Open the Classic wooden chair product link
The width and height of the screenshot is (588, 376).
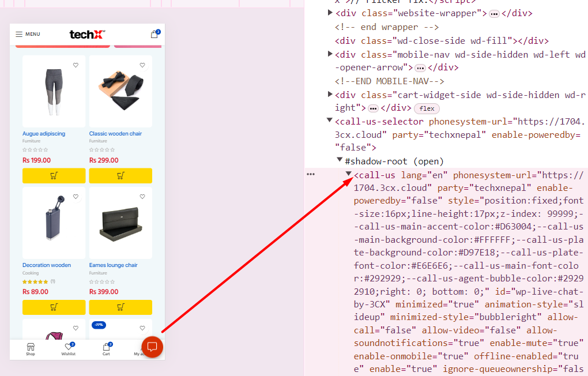[115, 134]
